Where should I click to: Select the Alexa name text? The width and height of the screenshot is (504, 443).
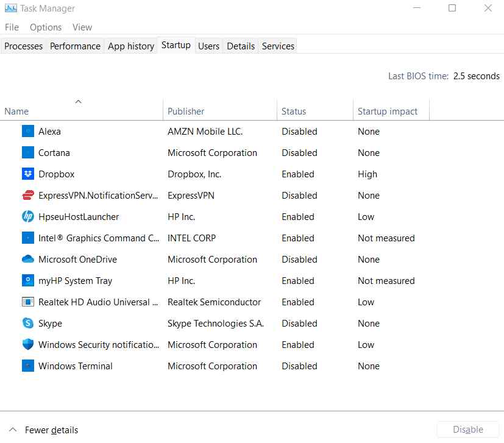point(49,131)
